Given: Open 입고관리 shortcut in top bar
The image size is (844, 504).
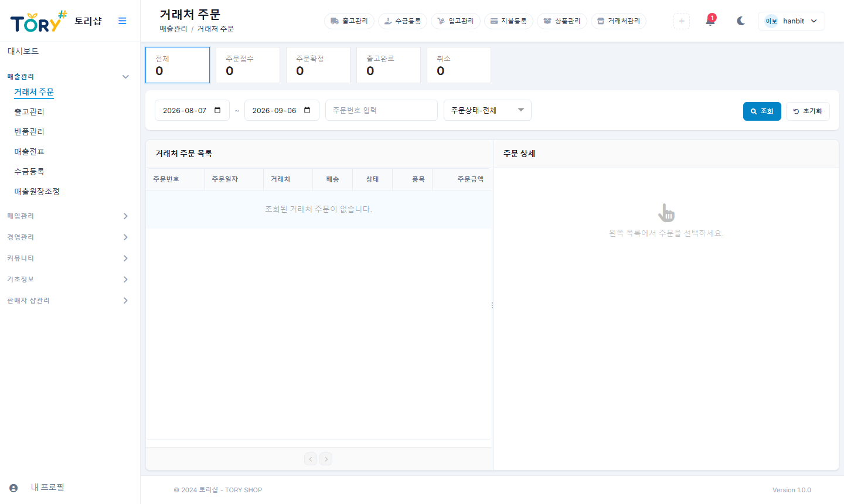Looking at the screenshot, I should coord(455,21).
